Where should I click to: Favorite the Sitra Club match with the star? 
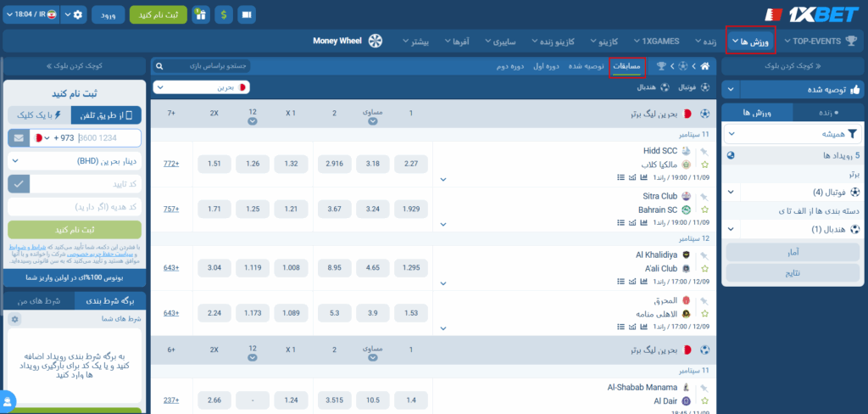[704, 210]
